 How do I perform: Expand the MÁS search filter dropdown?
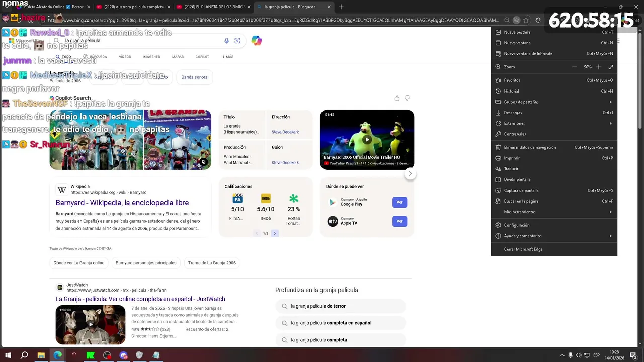point(227,57)
